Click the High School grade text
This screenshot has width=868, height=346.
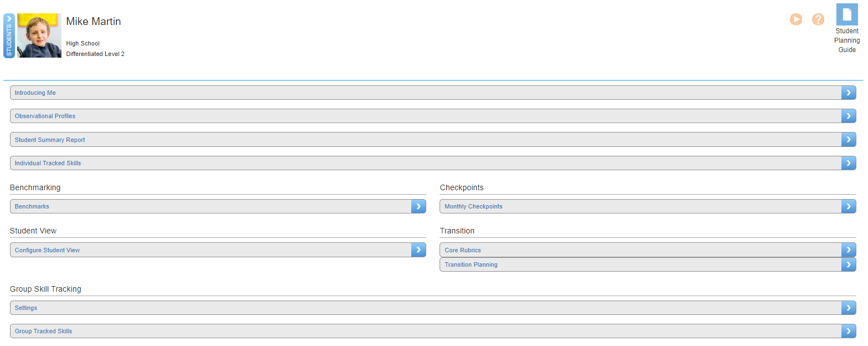[x=83, y=43]
